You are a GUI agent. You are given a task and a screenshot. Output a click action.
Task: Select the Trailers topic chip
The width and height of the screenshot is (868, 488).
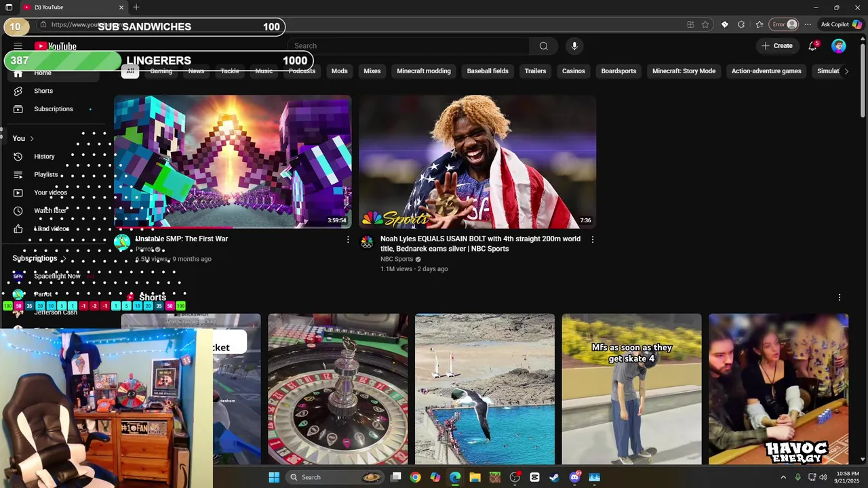(535, 71)
